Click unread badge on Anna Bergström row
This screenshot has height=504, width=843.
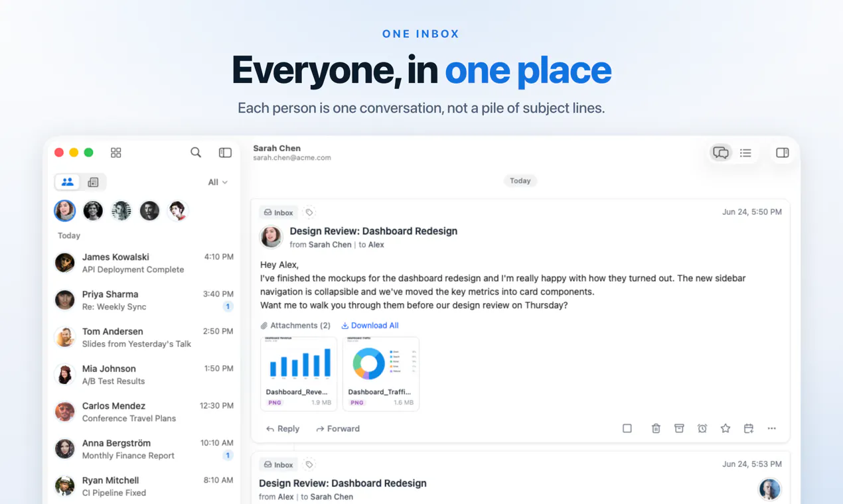coord(228,456)
